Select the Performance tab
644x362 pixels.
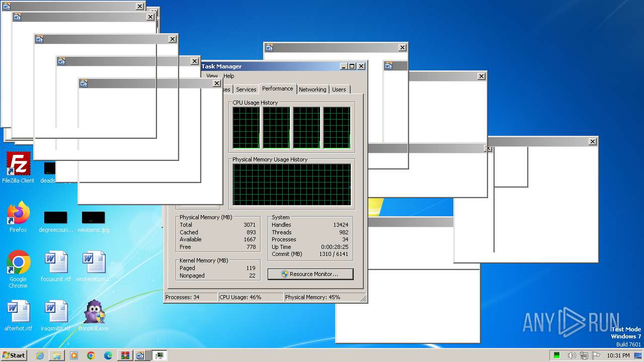277,88
